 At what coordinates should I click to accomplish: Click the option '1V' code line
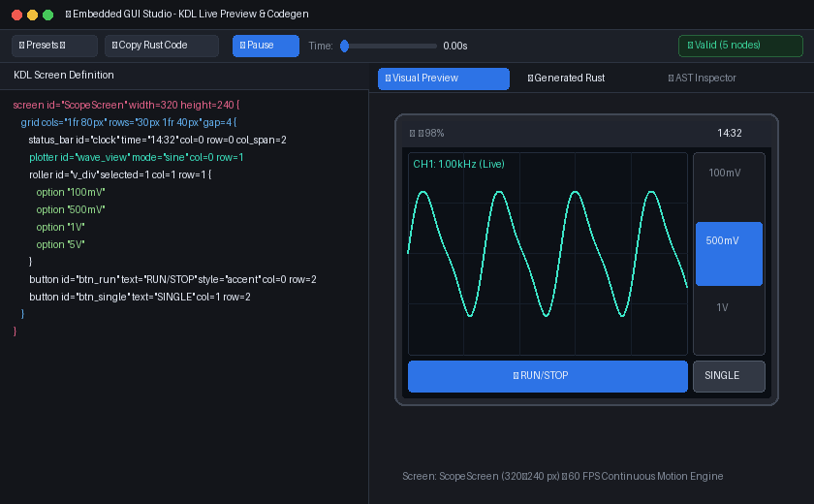pyautogui.click(x=60, y=228)
